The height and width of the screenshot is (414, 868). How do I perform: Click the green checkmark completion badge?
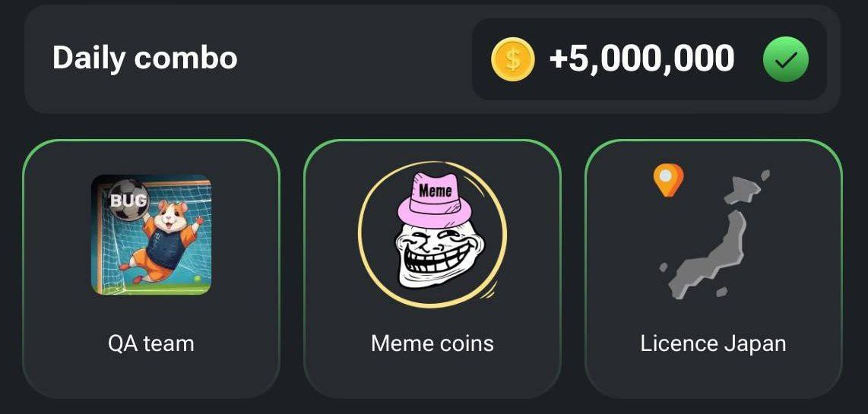click(x=785, y=59)
